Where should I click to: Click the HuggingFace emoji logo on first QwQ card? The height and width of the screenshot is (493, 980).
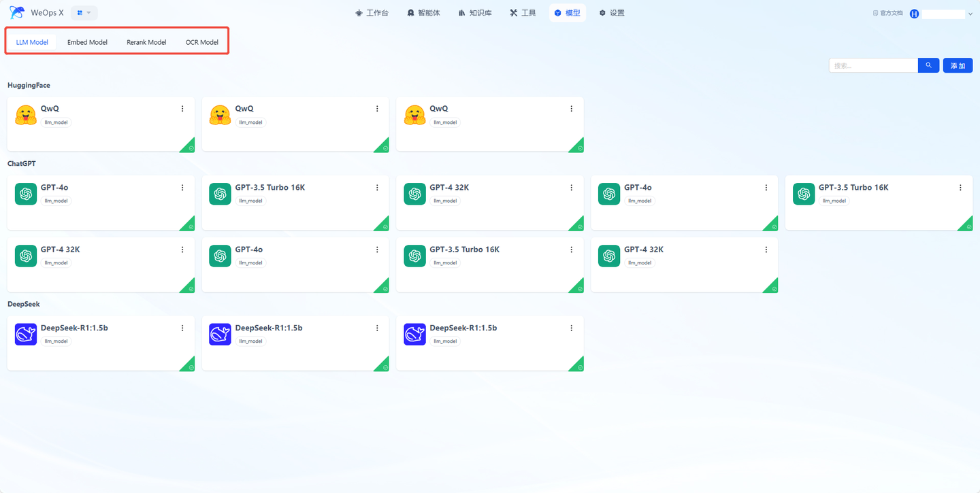point(26,115)
